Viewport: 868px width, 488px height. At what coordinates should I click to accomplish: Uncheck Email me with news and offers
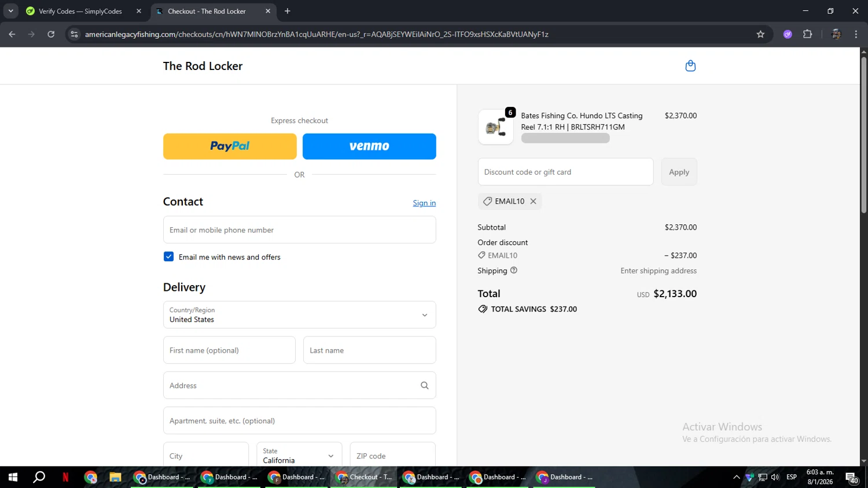pyautogui.click(x=168, y=257)
